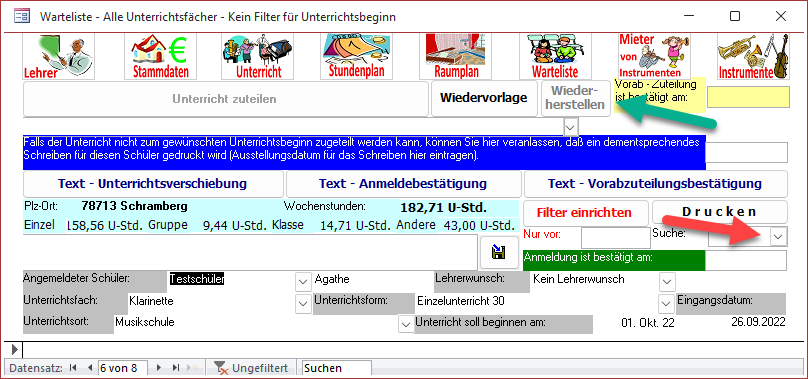The width and height of the screenshot is (808, 379).
Task: Go to previous record in navigator
Action: coord(90,368)
